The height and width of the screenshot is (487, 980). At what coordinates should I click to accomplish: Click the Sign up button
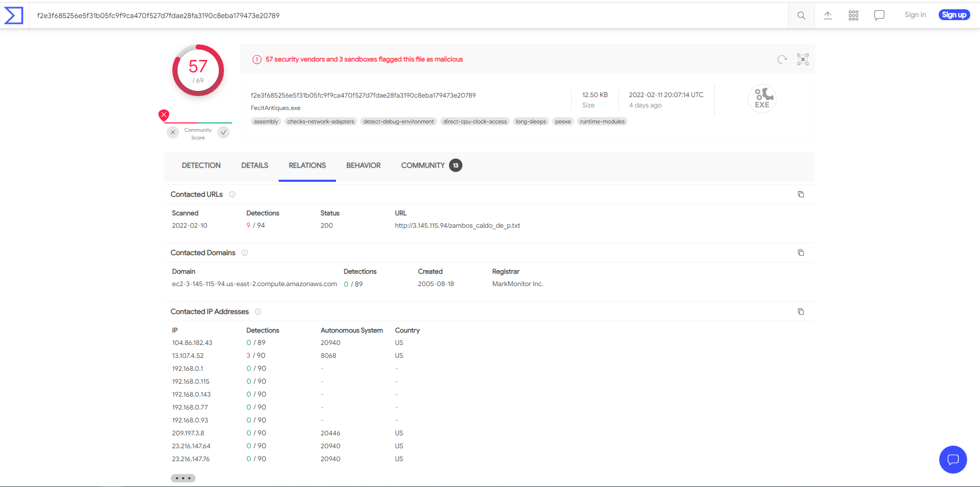954,15
